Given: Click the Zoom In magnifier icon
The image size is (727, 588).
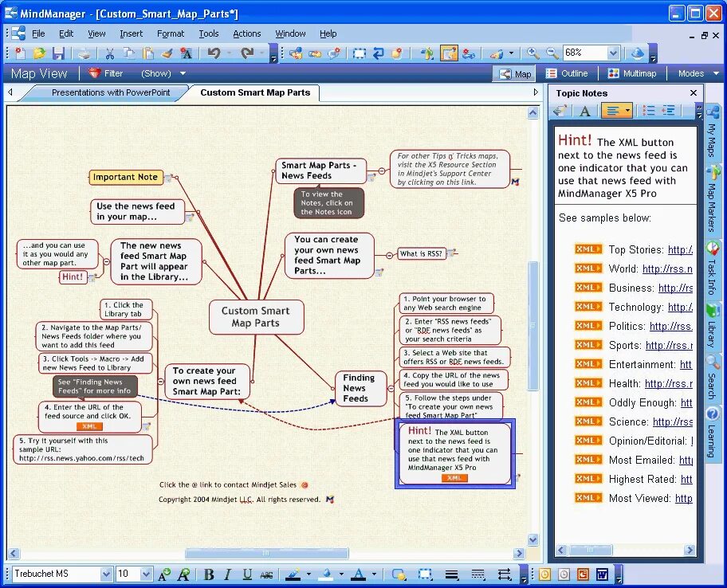Looking at the screenshot, I should click(x=533, y=53).
